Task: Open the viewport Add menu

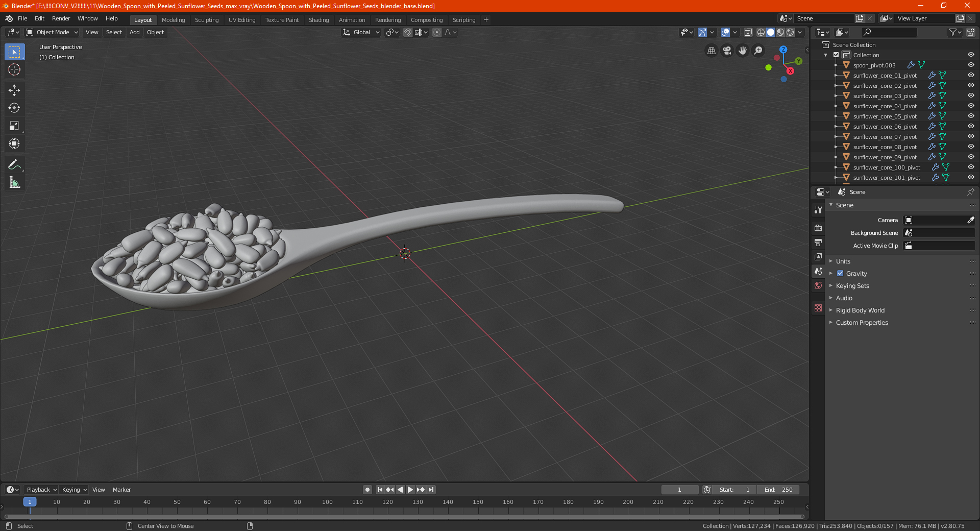Action: tap(135, 32)
